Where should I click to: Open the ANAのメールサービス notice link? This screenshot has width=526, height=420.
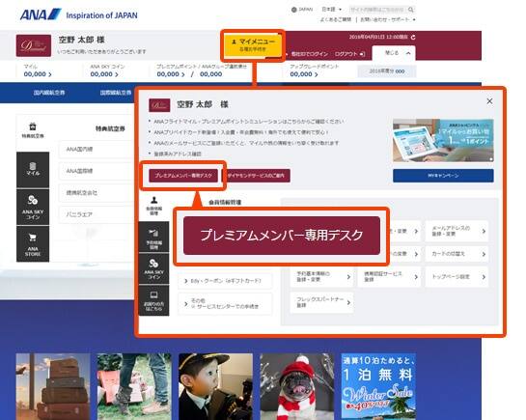(246, 143)
